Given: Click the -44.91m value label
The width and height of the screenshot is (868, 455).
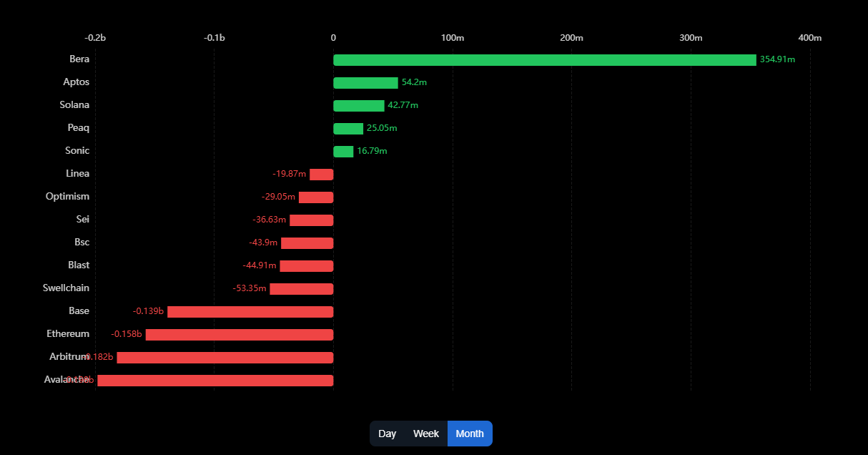Looking at the screenshot, I should click(260, 265).
